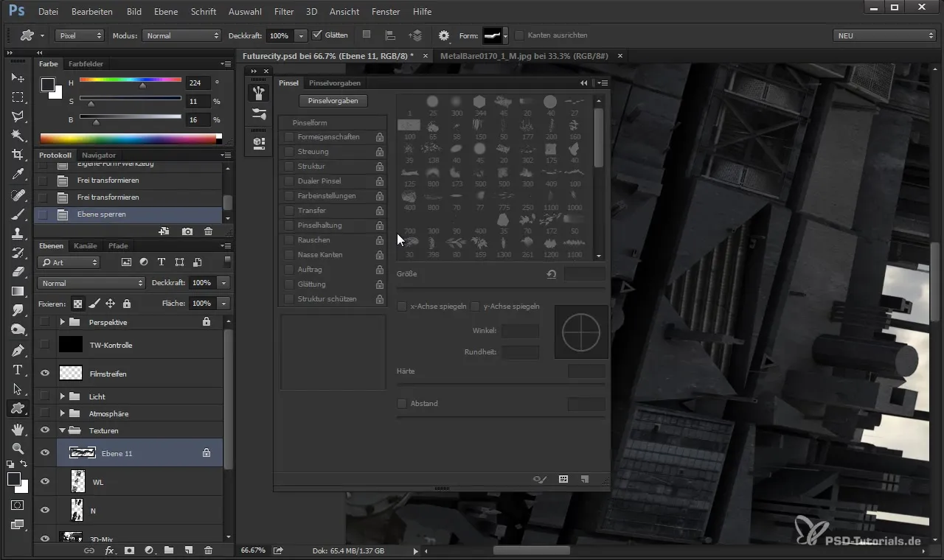The height and width of the screenshot is (560, 944).
Task: Expand the Perspektive layer group
Action: pyautogui.click(x=63, y=322)
